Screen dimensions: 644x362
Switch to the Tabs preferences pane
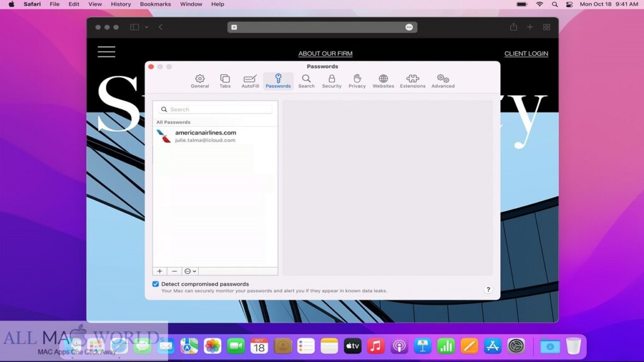225,81
